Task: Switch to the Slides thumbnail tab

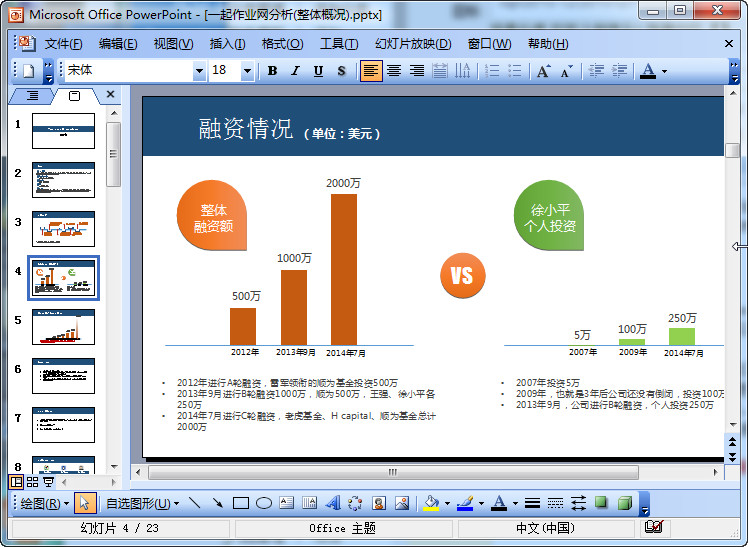Action: coord(75,96)
